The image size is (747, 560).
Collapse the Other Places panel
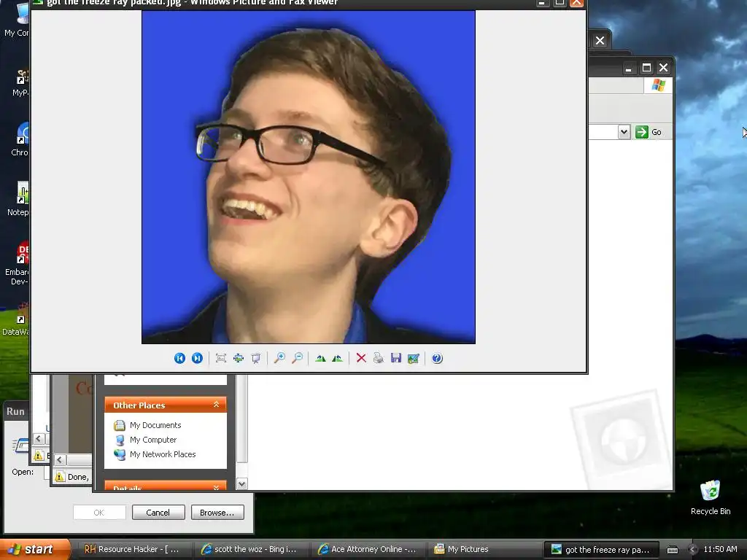(216, 405)
